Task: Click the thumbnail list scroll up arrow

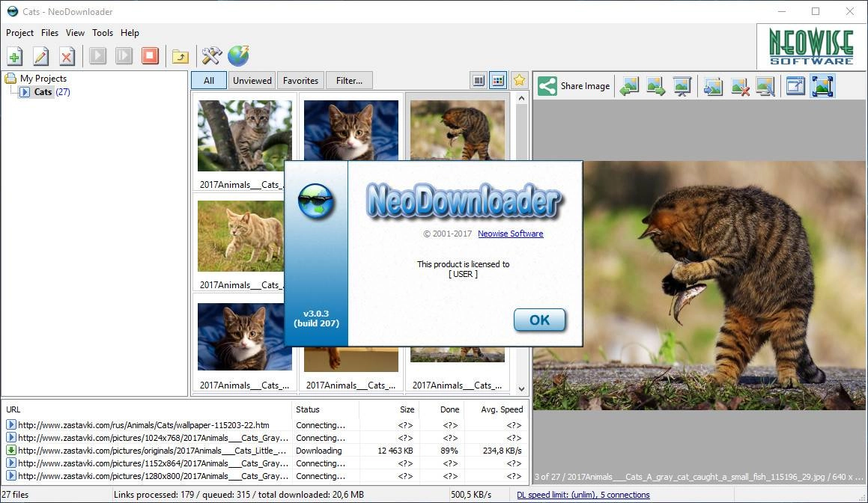Action: pyautogui.click(x=521, y=99)
